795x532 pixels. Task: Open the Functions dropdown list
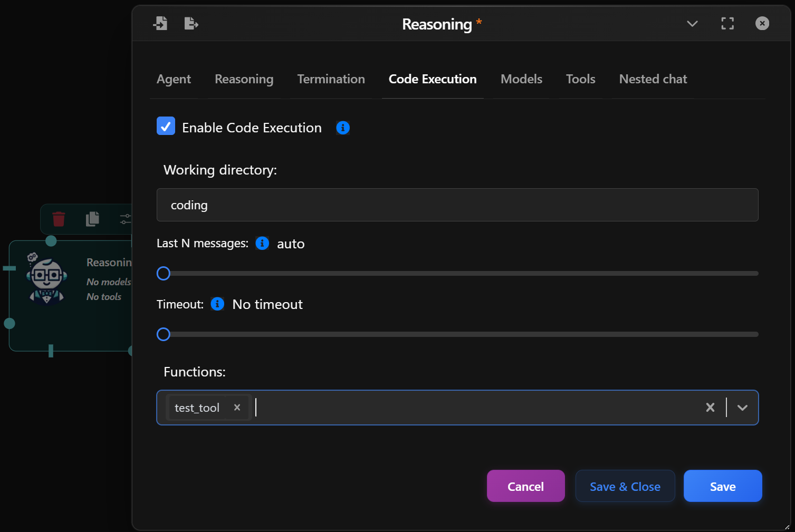point(742,407)
